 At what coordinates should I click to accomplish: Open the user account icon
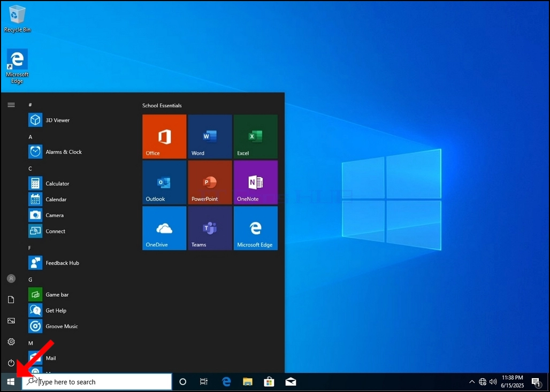tap(11, 279)
